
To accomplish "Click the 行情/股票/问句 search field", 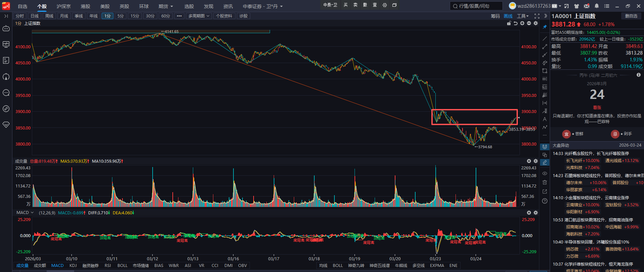I will coord(476,6).
